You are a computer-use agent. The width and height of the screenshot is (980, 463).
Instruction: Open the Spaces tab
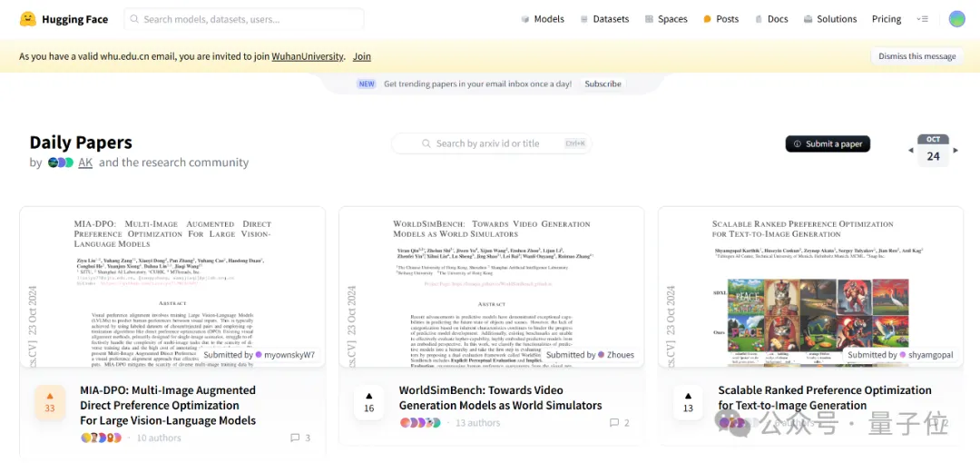pyautogui.click(x=666, y=19)
